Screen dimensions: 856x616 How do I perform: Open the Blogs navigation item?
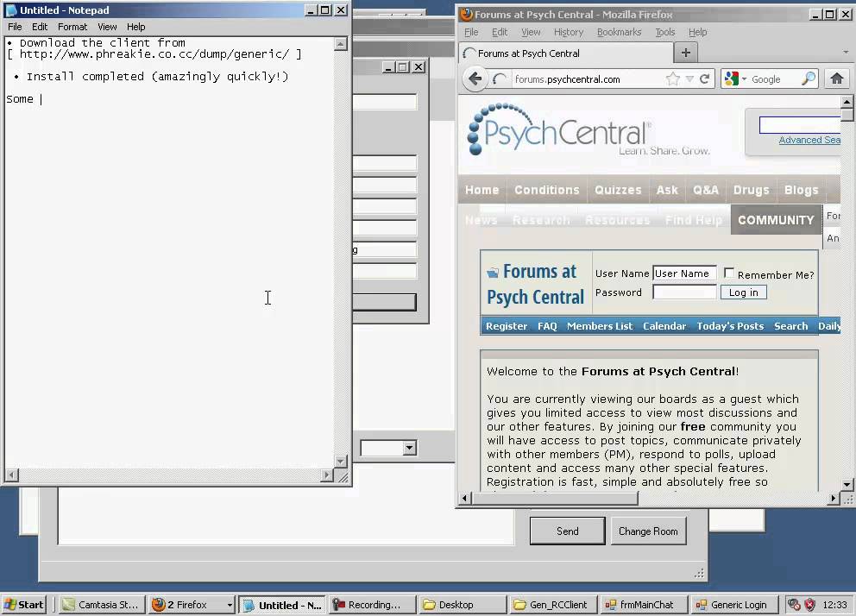802,190
